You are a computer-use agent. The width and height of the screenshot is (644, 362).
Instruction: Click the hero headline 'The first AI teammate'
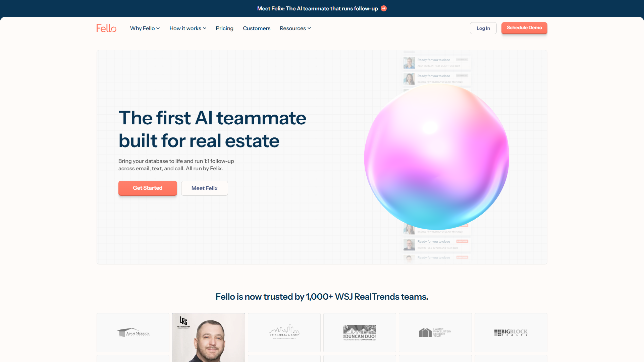(212, 118)
